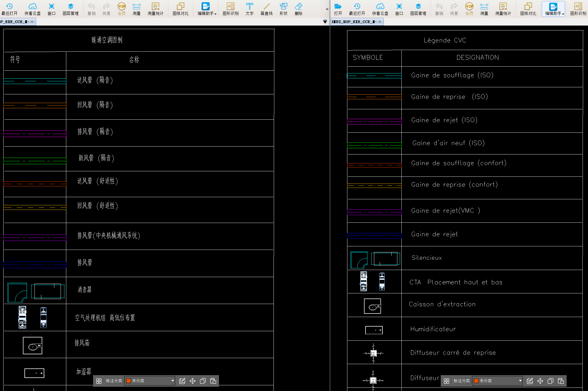
Task: Click 测量统计 in right window toolbar
Action: (x=503, y=9)
